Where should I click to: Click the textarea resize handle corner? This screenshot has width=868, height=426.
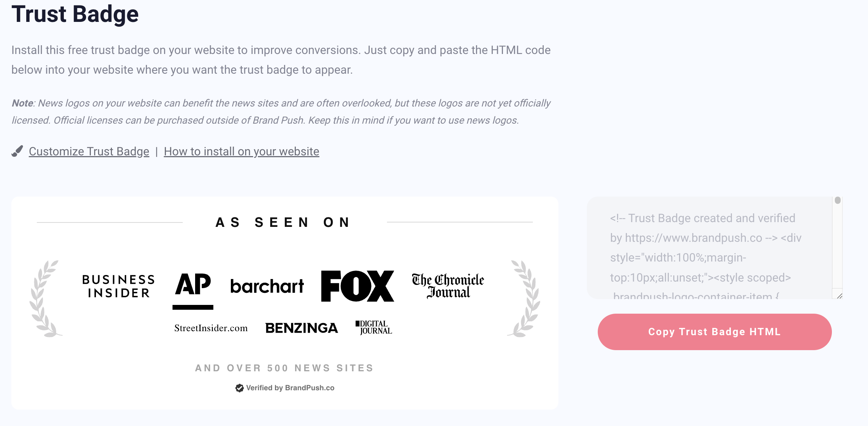pos(839,295)
